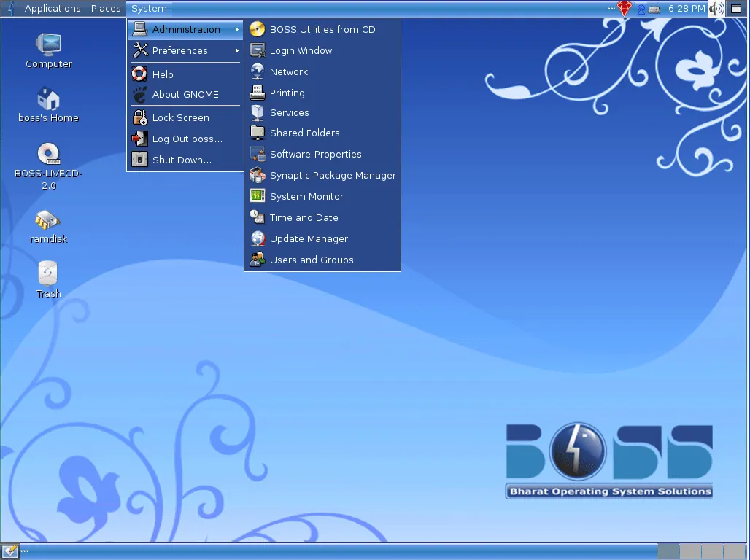Screen dimensions: 750x560
Task: Open Synaptic Package Manager from Administration menu
Action: pos(333,175)
